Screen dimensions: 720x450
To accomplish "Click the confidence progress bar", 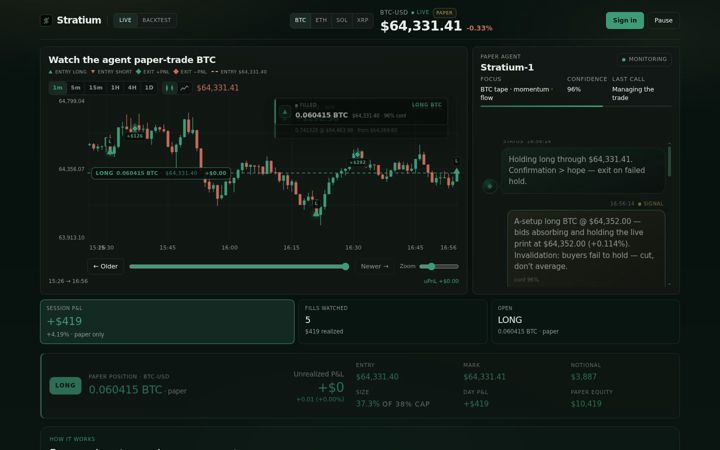I will tap(576, 106).
